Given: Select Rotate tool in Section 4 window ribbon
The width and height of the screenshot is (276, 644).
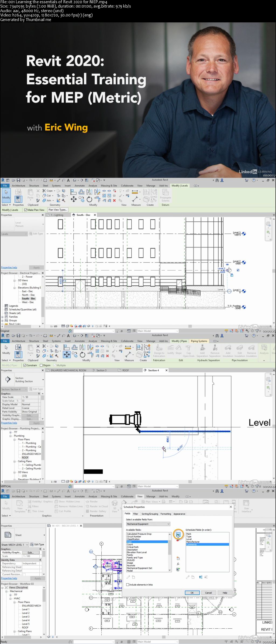Looking at the screenshot, I should pos(82,355).
